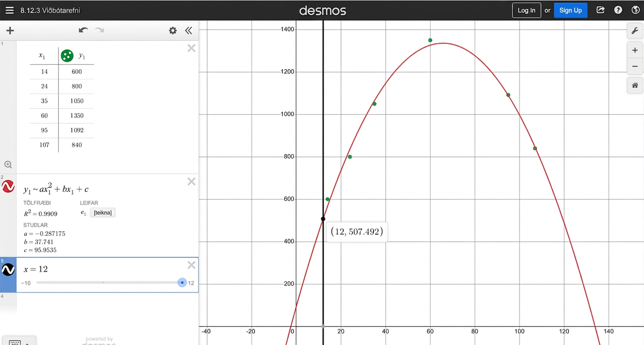644x345 pixels.
Task: Select table cell with value 1050
Action: point(77,101)
